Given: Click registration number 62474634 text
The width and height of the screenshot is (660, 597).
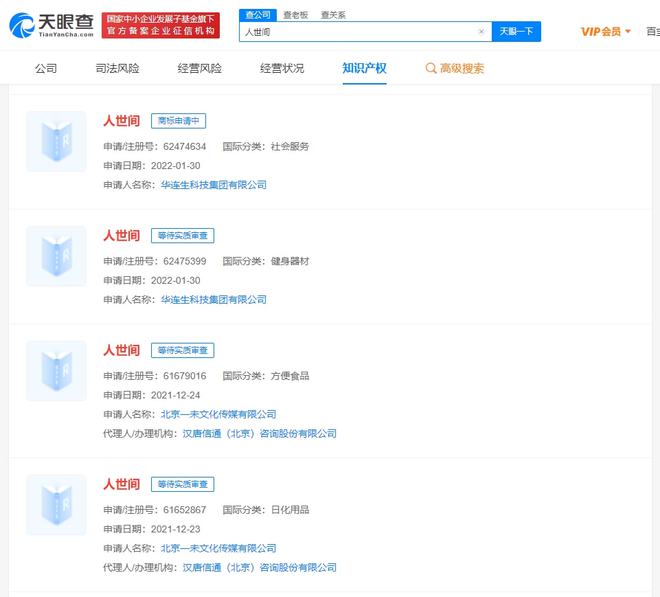Looking at the screenshot, I should (185, 147).
